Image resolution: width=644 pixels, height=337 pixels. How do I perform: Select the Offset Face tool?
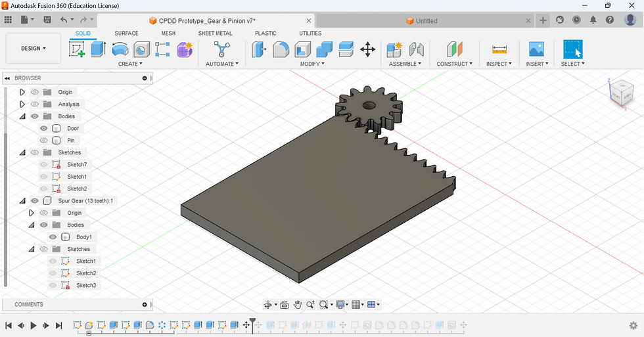coord(346,50)
